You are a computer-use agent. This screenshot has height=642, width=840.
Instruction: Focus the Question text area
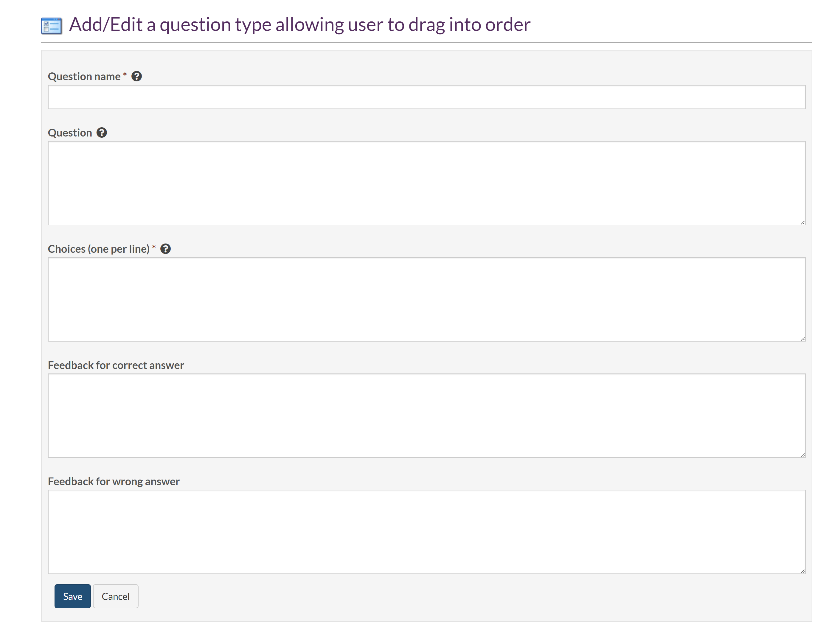point(426,183)
